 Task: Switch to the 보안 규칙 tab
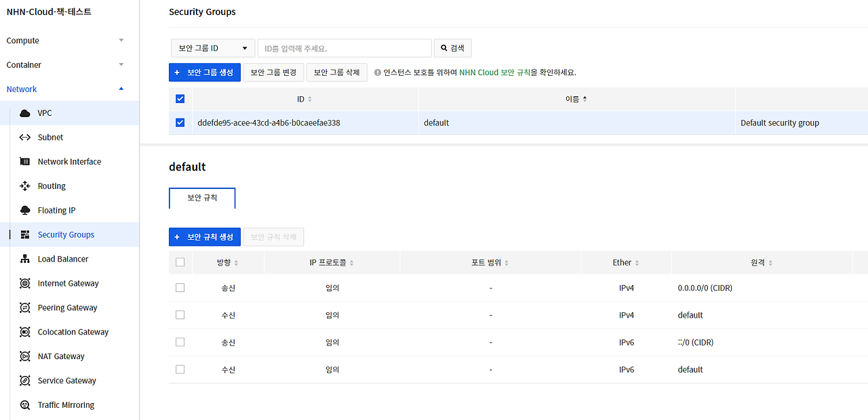pyautogui.click(x=202, y=198)
